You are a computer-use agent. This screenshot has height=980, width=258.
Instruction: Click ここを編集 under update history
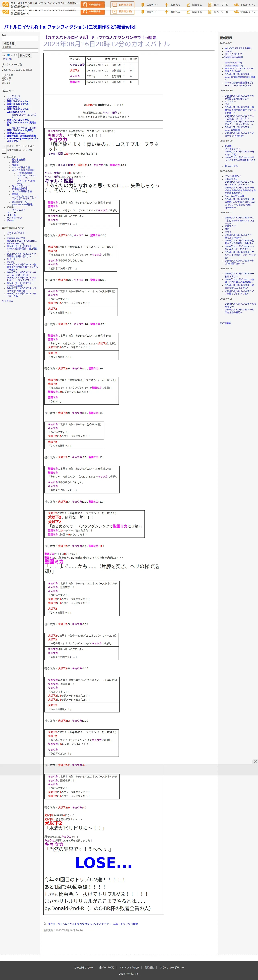[x=225, y=323]
